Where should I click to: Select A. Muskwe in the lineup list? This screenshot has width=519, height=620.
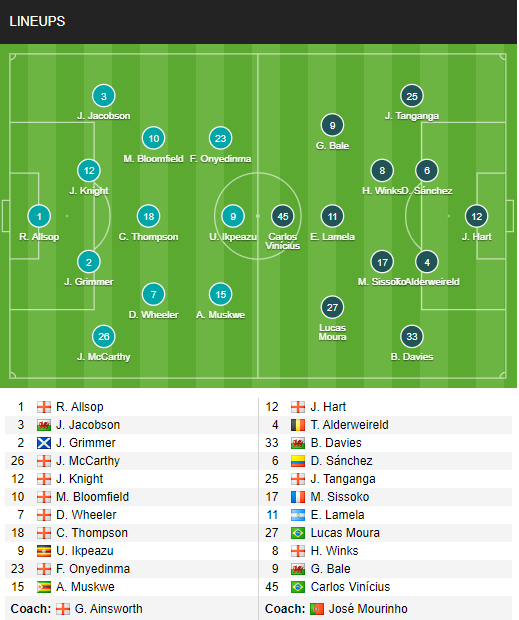coord(85,587)
